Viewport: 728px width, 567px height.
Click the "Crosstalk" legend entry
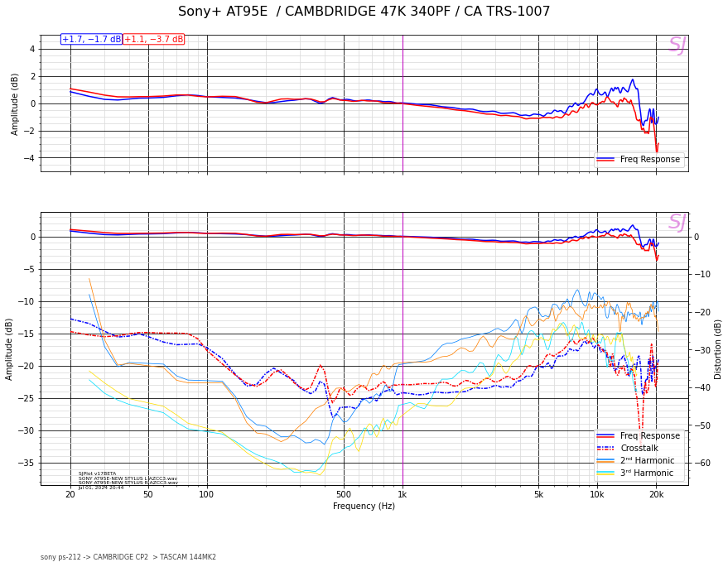[x=639, y=448]
